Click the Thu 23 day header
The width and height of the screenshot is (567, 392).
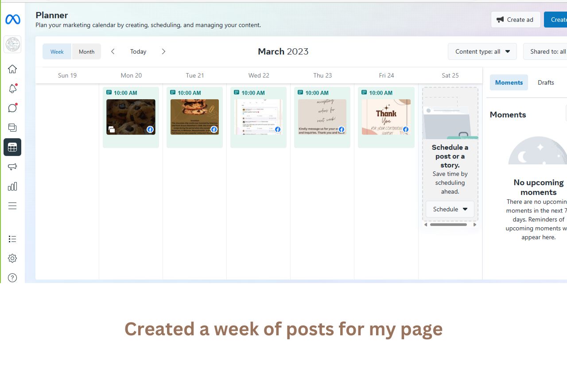pyautogui.click(x=322, y=75)
